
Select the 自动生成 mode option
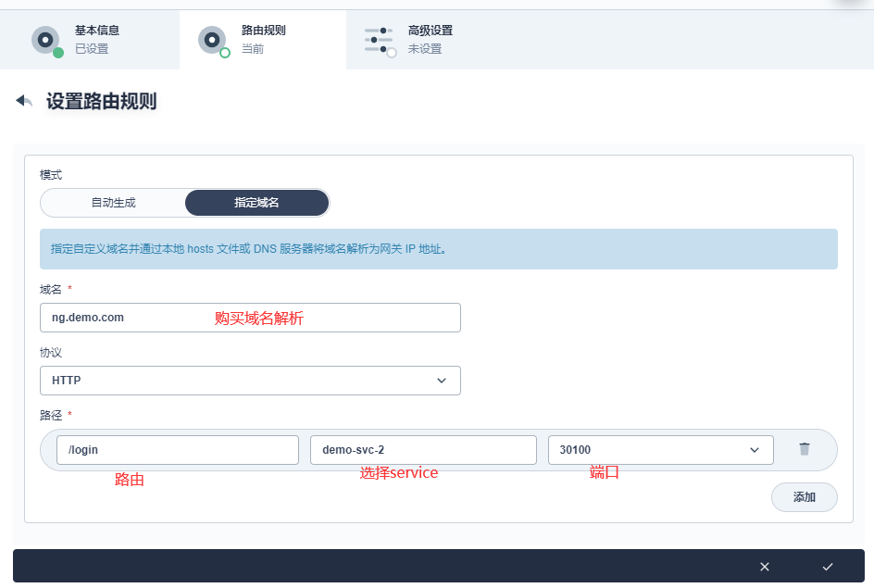click(113, 203)
